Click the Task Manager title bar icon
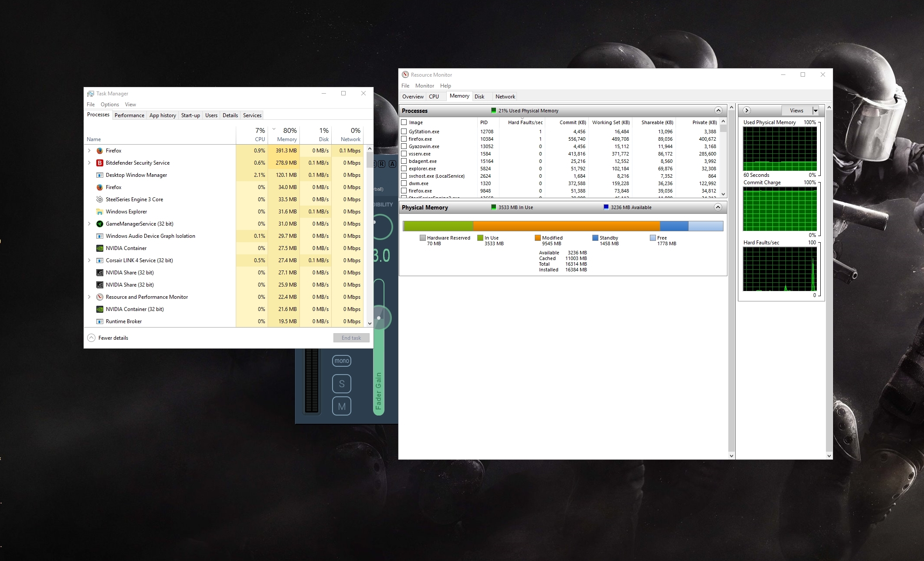This screenshot has height=561, width=924. (90, 94)
